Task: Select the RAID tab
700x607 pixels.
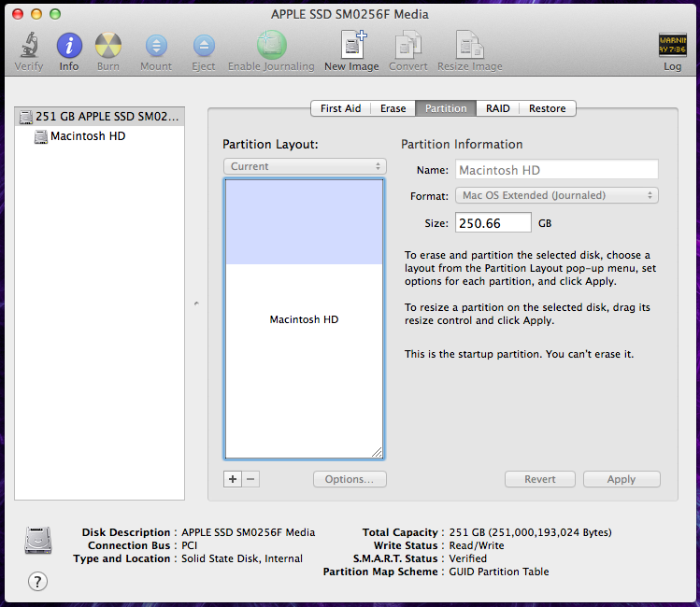Action: (x=497, y=108)
